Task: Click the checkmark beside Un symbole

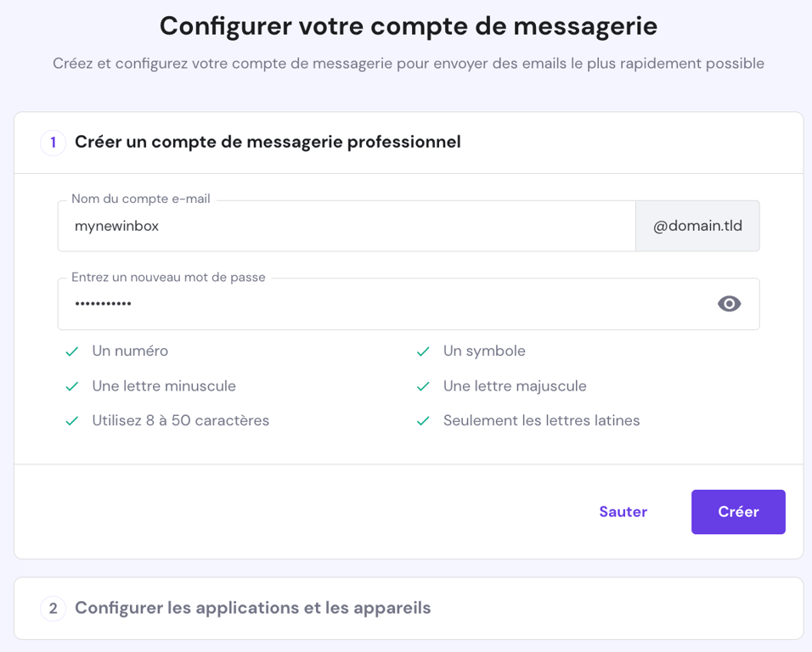Action: point(423,351)
